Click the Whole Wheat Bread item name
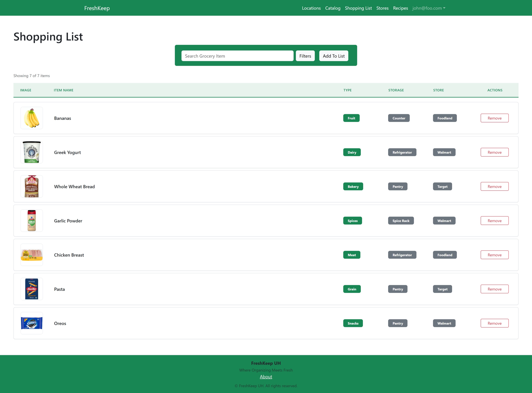This screenshot has height=393, width=532. (74, 187)
